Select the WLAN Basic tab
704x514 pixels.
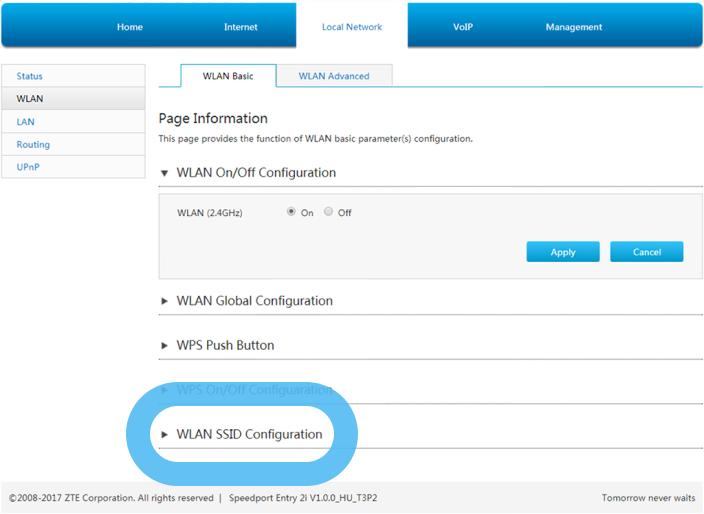[226, 76]
